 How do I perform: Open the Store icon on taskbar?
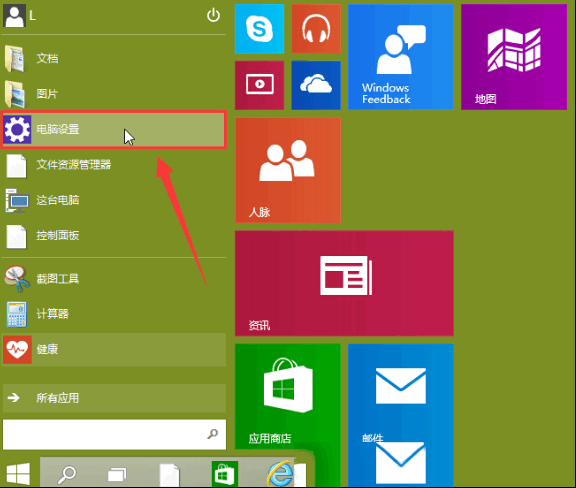click(225, 474)
